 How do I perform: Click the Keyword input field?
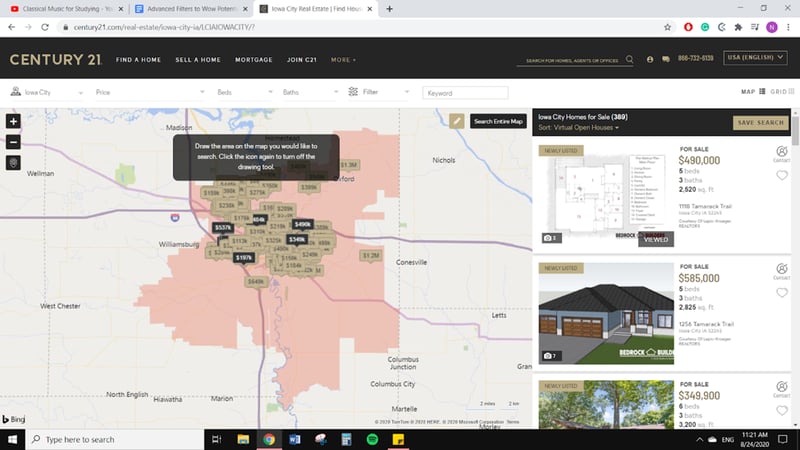465,93
